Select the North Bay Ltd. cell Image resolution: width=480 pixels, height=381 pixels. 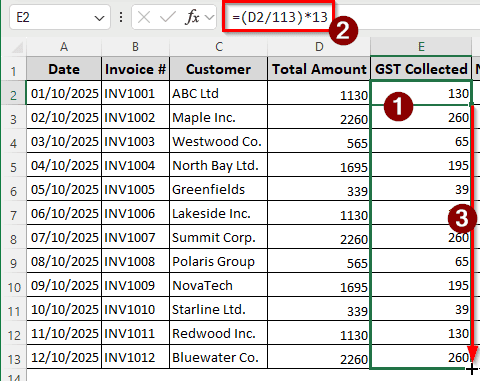coord(218,165)
